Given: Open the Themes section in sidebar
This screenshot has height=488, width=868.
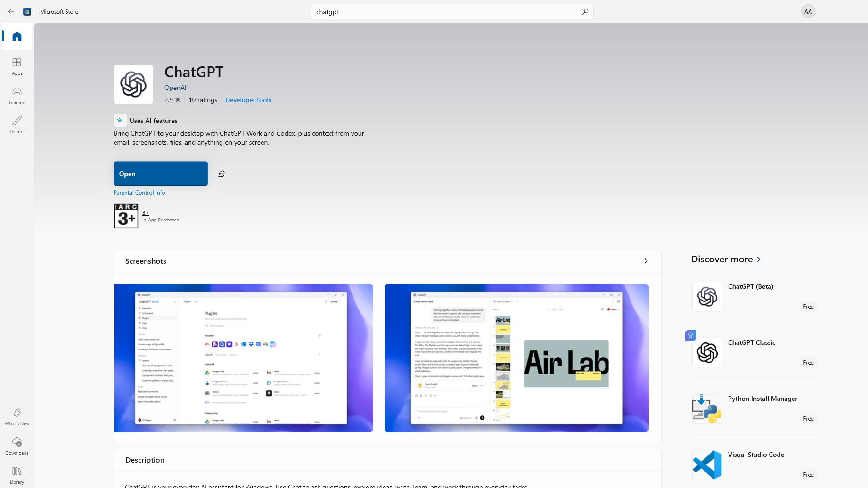Looking at the screenshot, I should pos(17,124).
